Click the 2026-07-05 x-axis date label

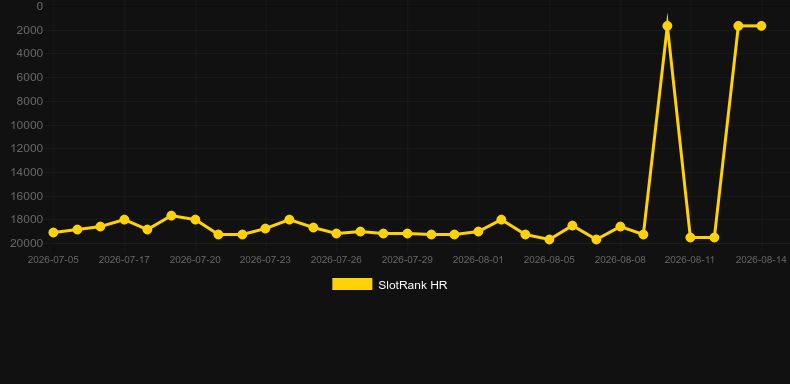[x=53, y=260]
